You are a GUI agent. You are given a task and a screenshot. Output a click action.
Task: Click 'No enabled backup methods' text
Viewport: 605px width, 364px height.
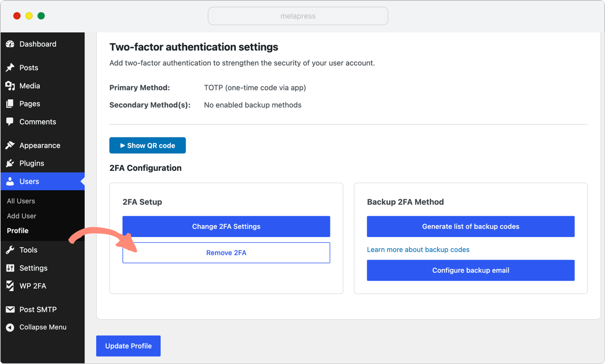tap(253, 105)
